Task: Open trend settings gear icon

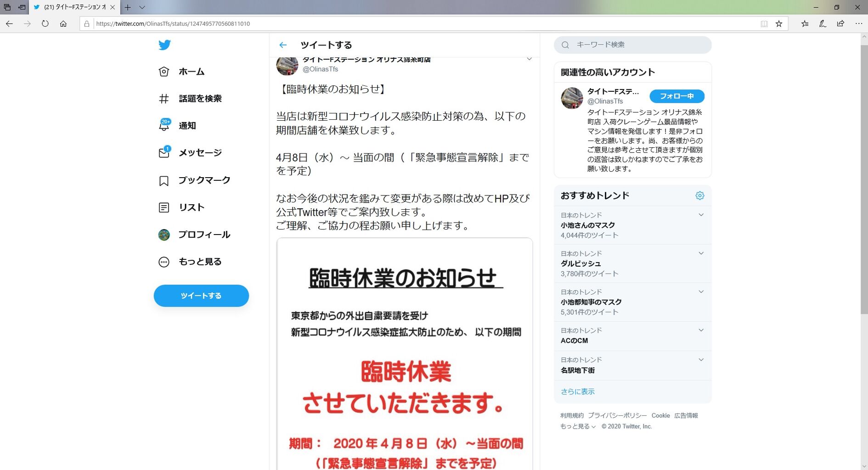Action: (700, 196)
